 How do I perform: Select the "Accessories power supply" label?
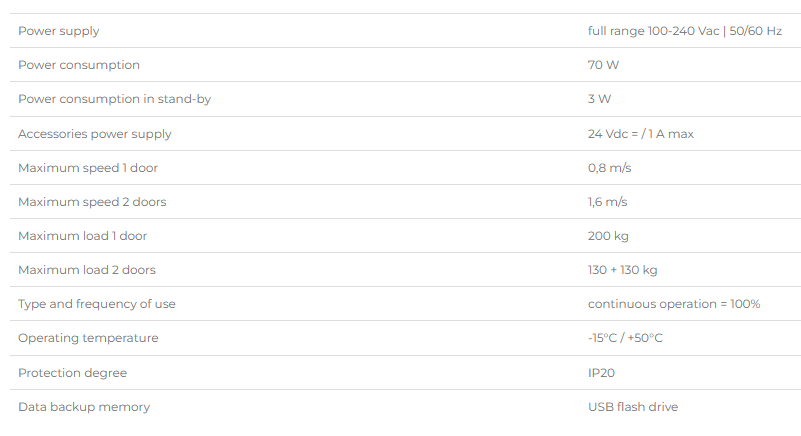(95, 134)
